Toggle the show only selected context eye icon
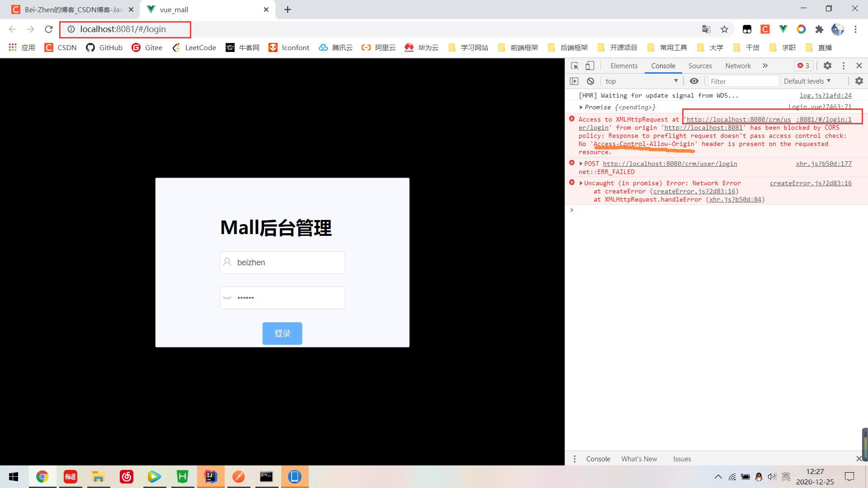 coord(693,80)
